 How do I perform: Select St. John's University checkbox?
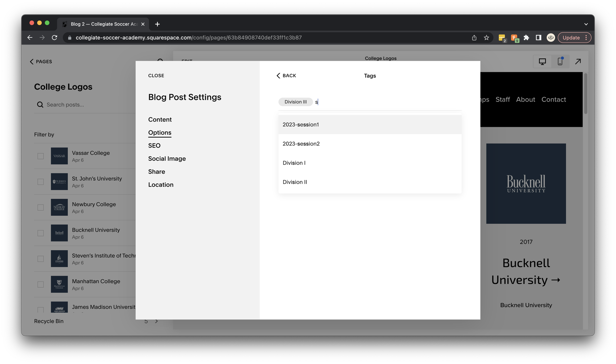41,182
